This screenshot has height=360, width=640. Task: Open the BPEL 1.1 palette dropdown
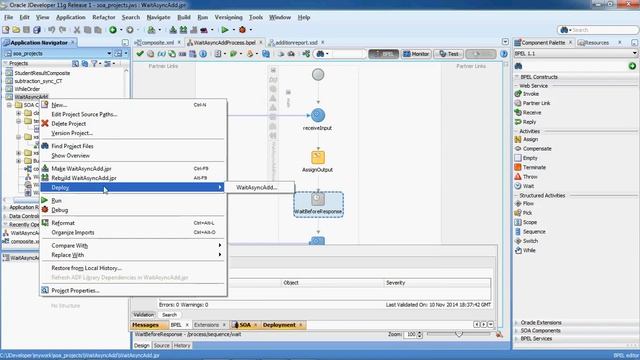tap(634, 53)
